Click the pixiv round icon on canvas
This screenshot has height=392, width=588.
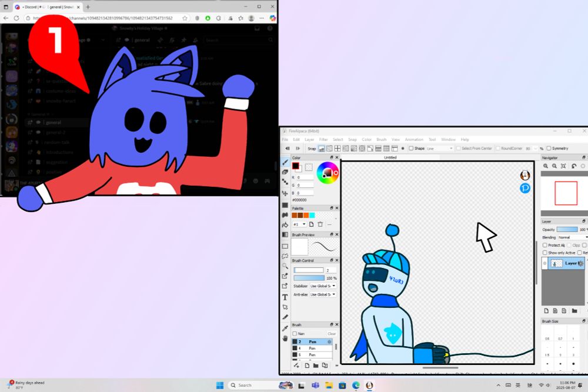(525, 187)
